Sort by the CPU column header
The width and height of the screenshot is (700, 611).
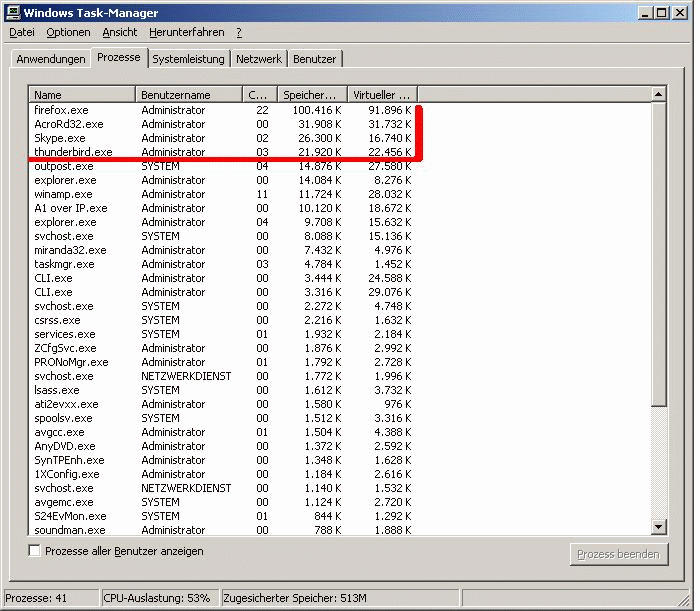coord(260,95)
